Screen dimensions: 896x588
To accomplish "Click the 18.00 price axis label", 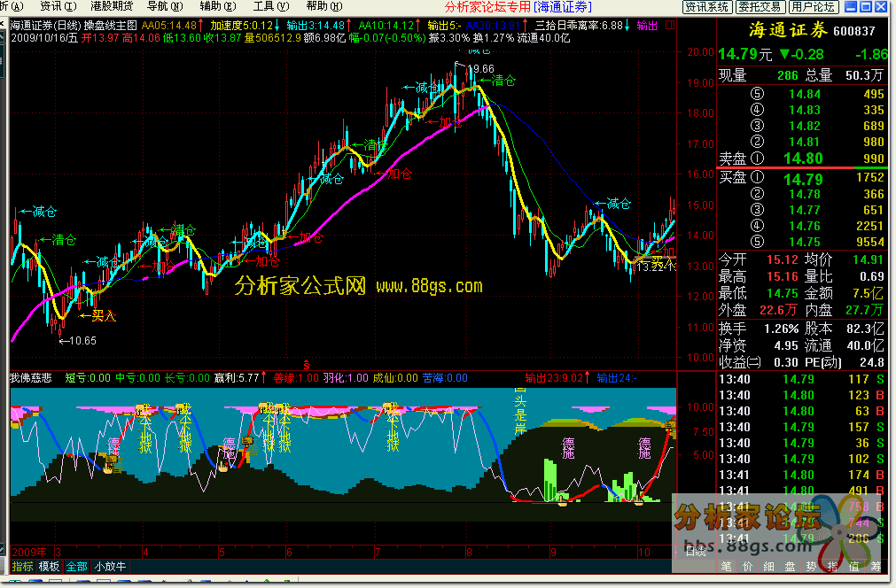I will click(700, 113).
